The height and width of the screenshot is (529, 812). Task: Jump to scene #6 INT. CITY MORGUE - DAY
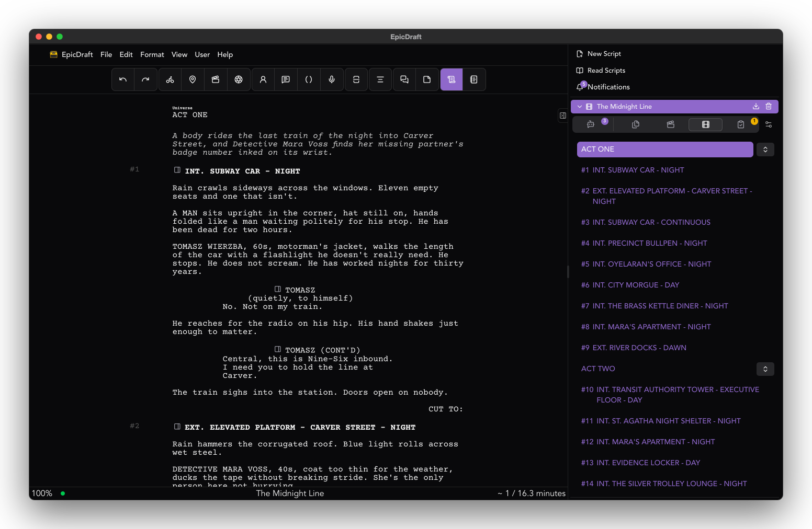tap(630, 285)
